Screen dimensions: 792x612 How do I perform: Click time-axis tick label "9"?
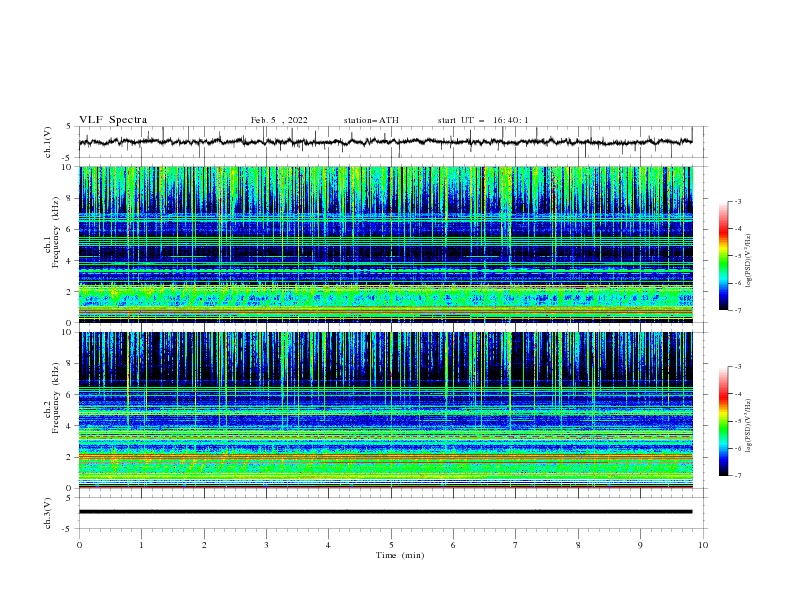[x=640, y=545]
